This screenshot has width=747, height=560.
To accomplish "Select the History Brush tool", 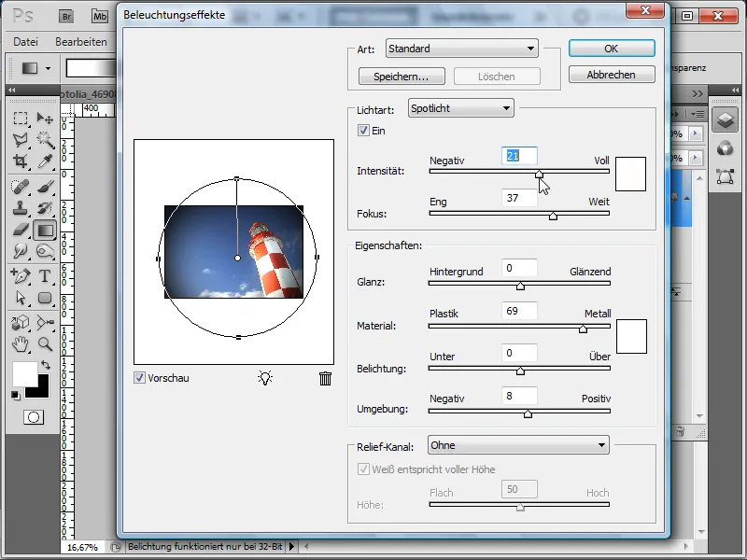I will [45, 208].
